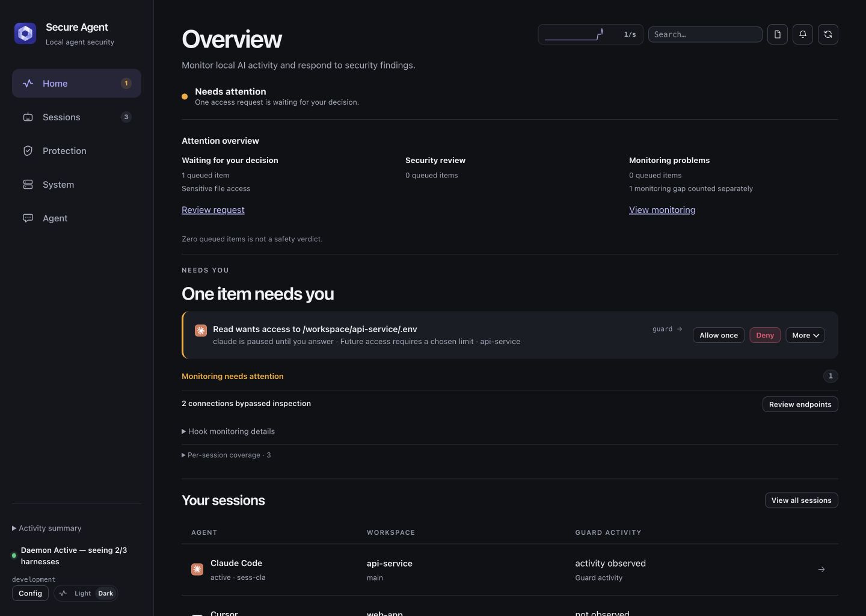Image resolution: width=866 pixels, height=616 pixels.
Task: Open Config from the sidebar footer
Action: [30, 593]
